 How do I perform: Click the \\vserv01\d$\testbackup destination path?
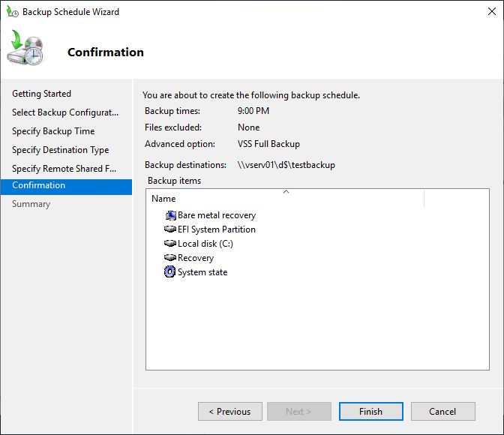tap(286, 165)
